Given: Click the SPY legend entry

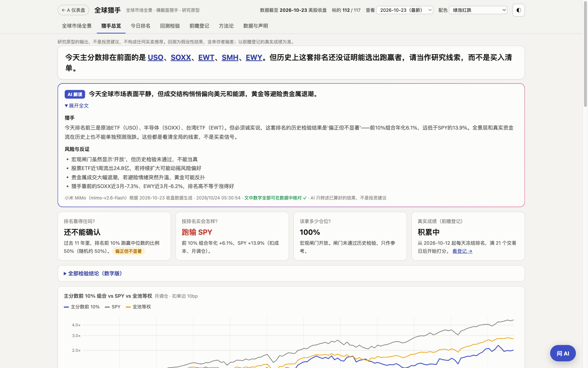Looking at the screenshot, I should [x=112, y=307].
